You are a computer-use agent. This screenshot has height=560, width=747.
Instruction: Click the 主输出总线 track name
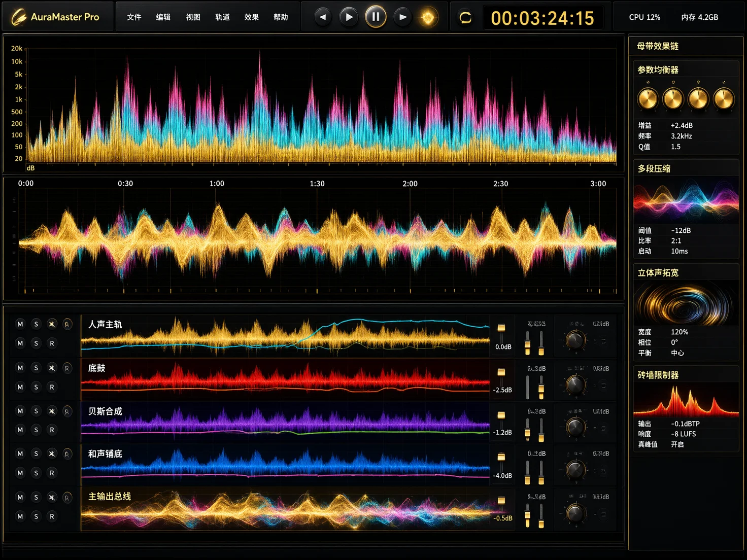click(110, 497)
